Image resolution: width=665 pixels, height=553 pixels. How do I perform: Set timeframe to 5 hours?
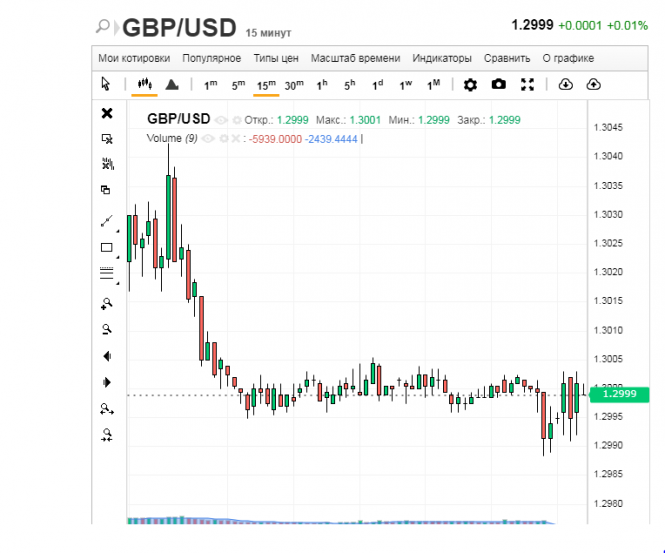tap(349, 85)
